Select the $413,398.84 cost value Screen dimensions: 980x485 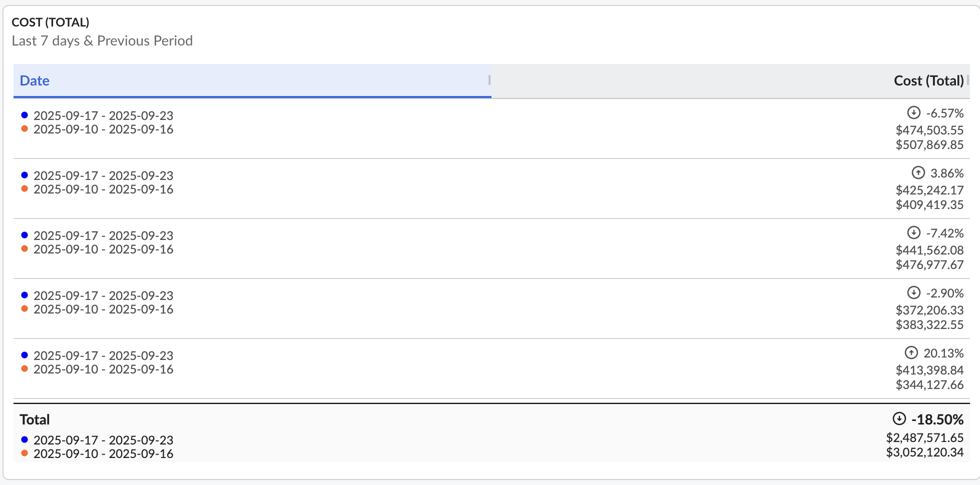pos(929,370)
